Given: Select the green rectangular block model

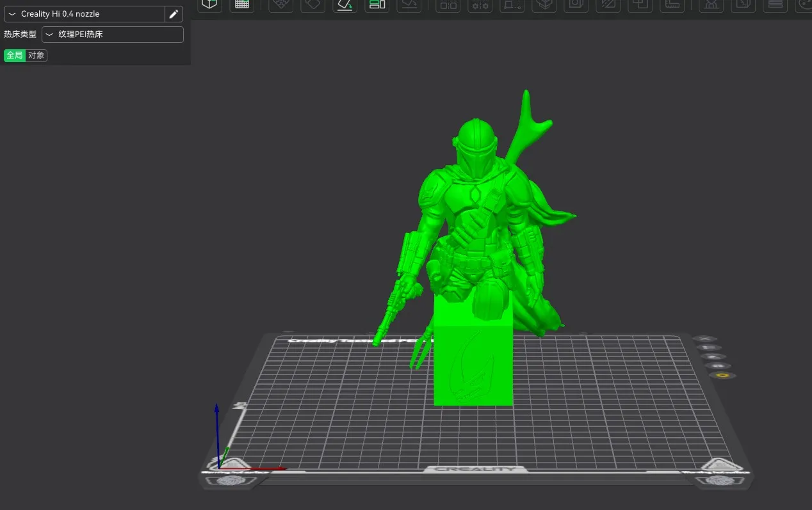Looking at the screenshot, I should tap(473, 358).
